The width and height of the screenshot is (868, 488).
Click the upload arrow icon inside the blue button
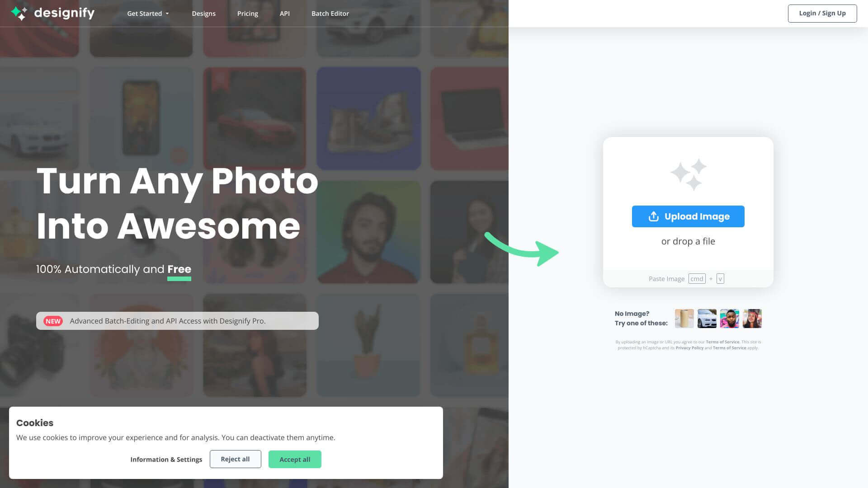[654, 216]
